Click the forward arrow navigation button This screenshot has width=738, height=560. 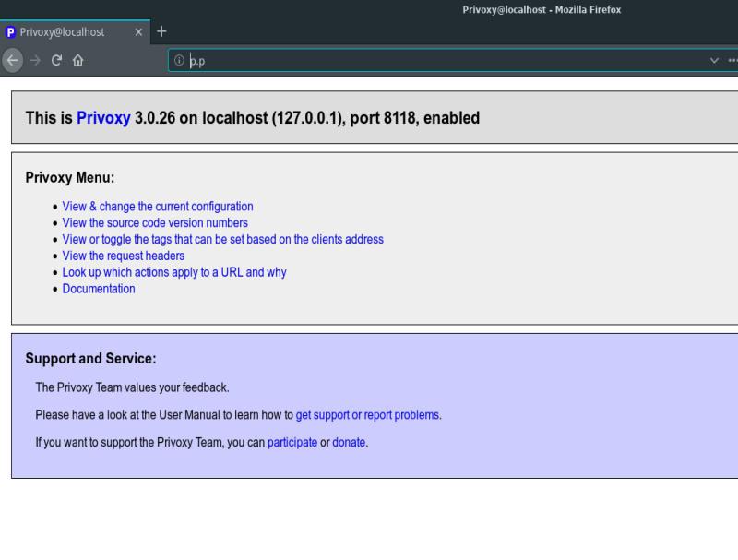pos(35,61)
